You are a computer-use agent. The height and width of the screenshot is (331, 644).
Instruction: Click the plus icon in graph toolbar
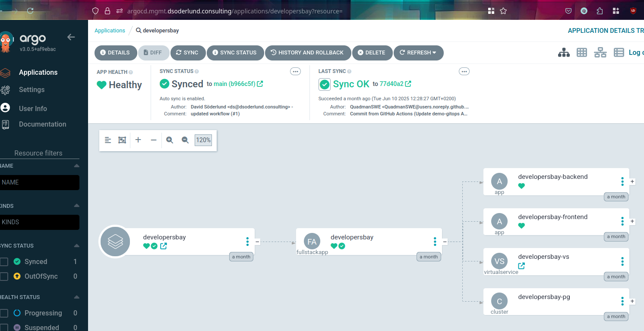138,140
